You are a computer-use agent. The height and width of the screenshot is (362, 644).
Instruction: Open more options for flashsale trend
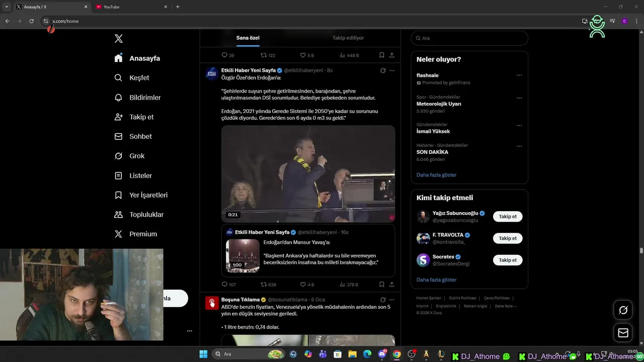[x=519, y=75]
